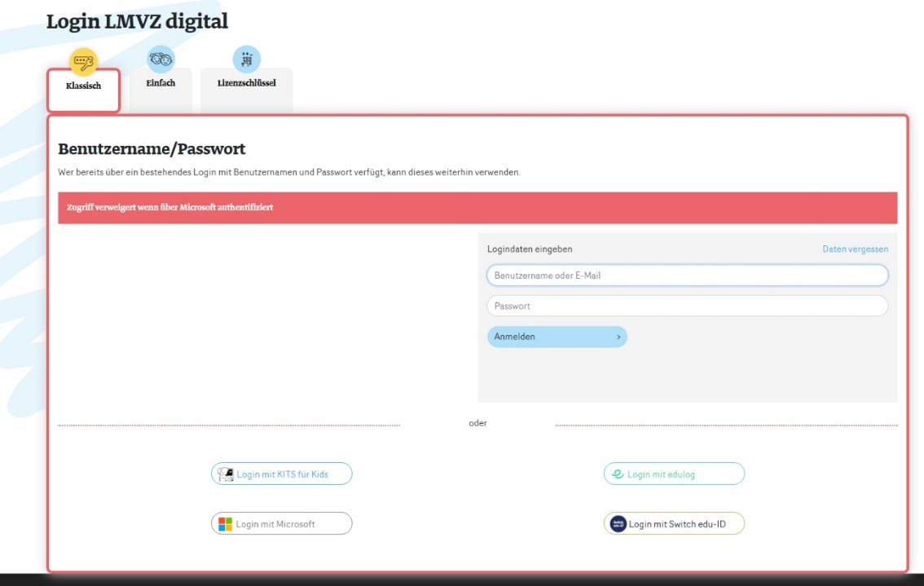The width and height of the screenshot is (924, 586).
Task: Submit login with Anmelden button
Action: pyautogui.click(x=557, y=337)
